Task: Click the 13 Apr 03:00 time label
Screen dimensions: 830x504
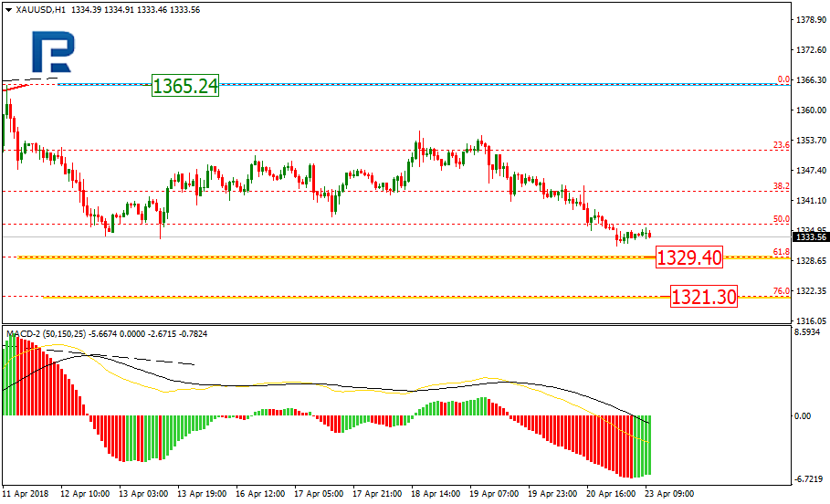Action: pyautogui.click(x=143, y=494)
